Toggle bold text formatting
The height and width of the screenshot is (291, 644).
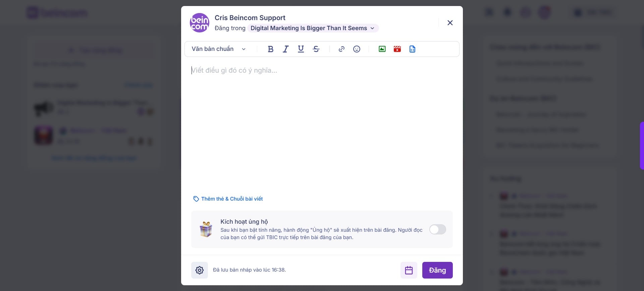(271, 49)
